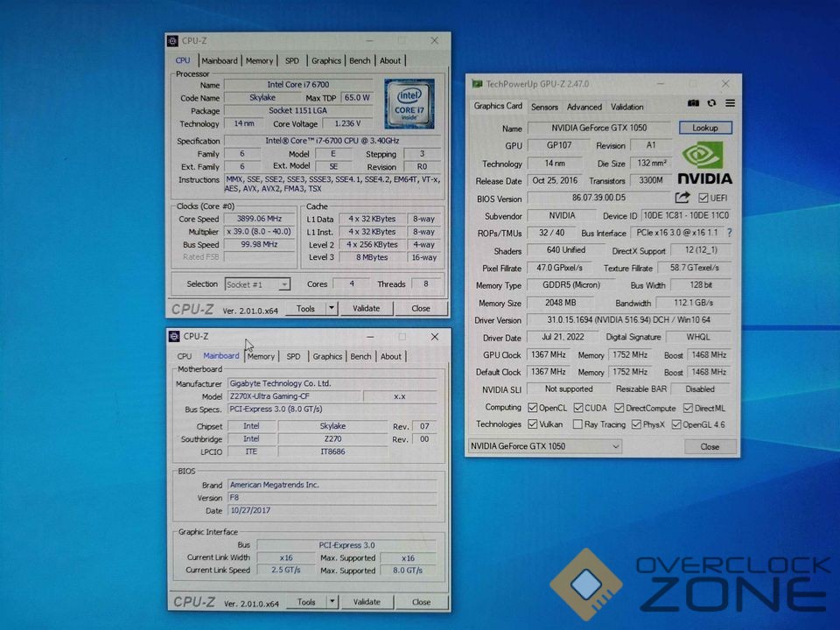The image size is (840, 630).
Task: Switch to the Sensors tab in GPU-Z
Action: 544,107
